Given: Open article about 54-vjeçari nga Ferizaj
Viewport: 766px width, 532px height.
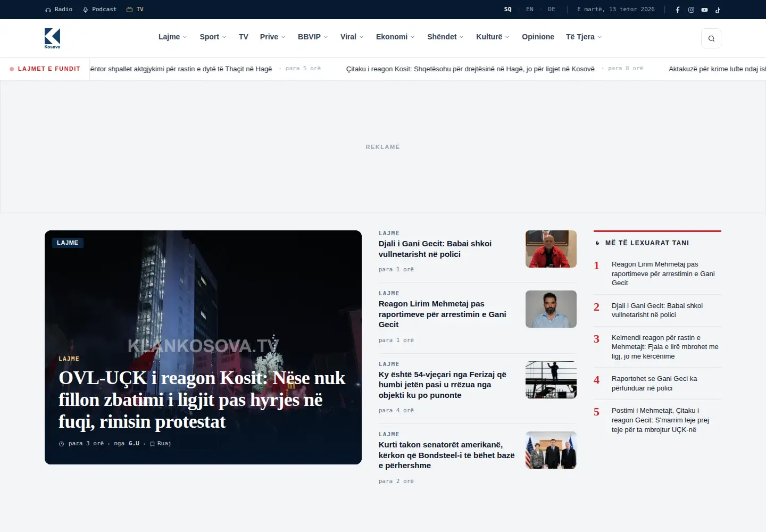Looking at the screenshot, I should tap(443, 385).
